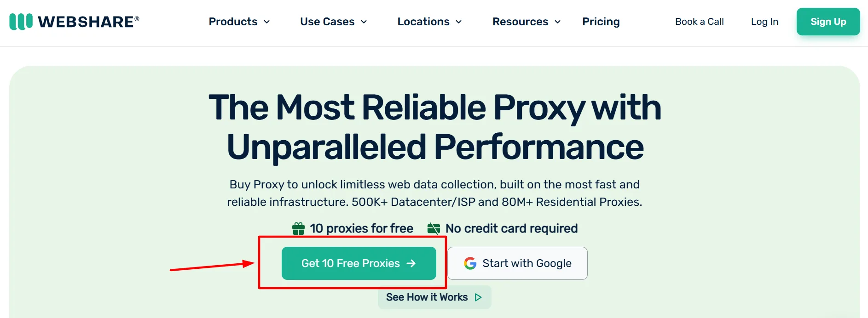Select the Locations menu label
This screenshot has height=318, width=868.
click(x=423, y=22)
